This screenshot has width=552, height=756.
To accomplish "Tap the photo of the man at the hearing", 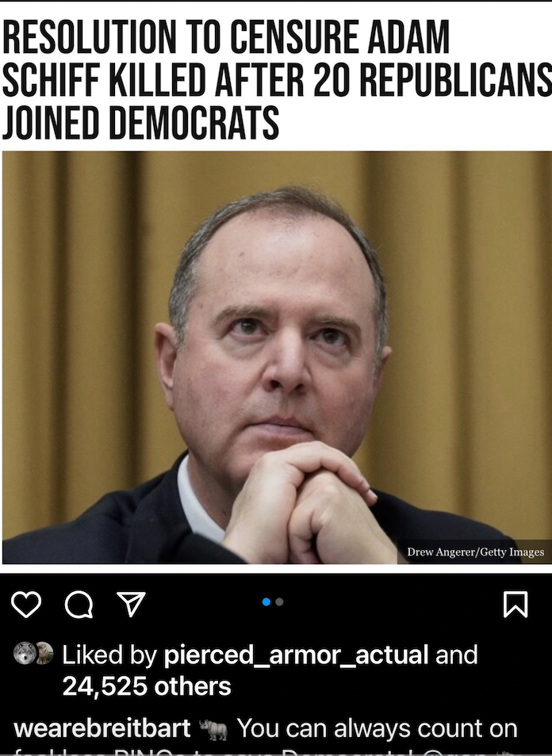I will tap(277, 357).
